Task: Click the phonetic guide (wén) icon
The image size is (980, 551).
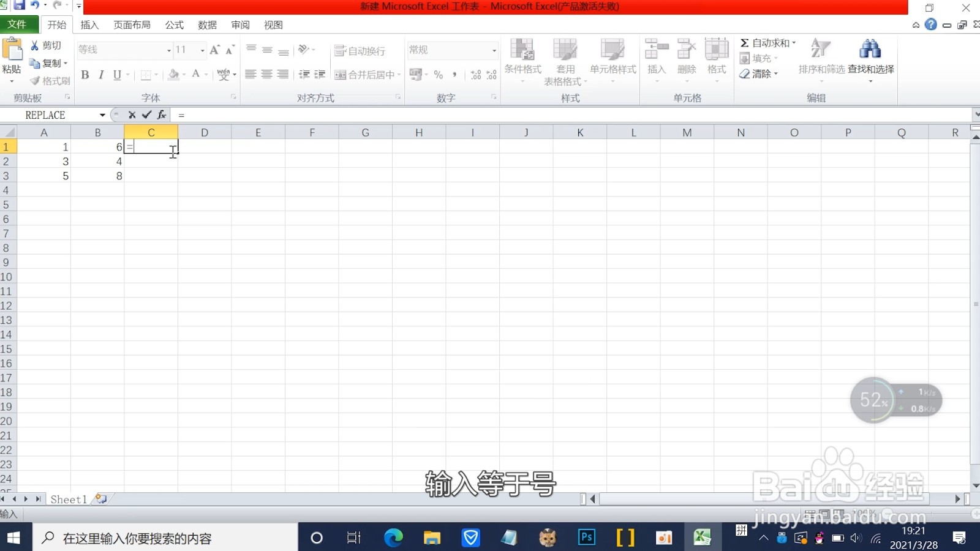Action: point(224,75)
